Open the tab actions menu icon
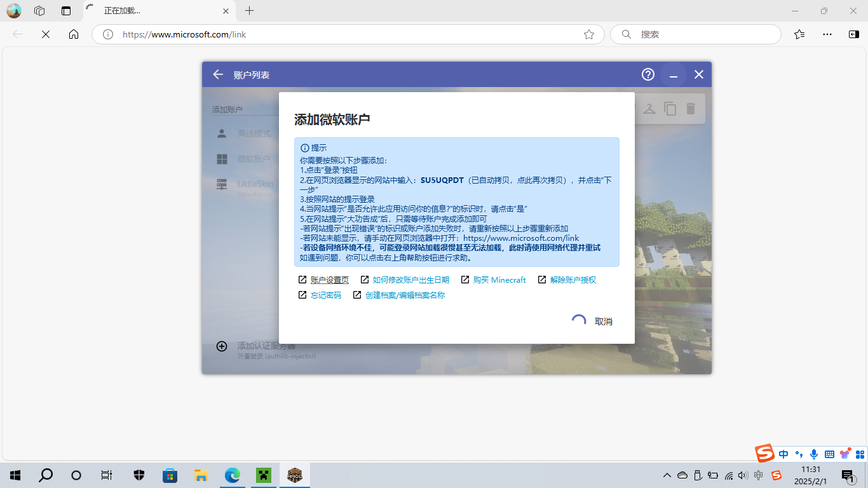The image size is (868, 488). pyautogui.click(x=66, y=11)
